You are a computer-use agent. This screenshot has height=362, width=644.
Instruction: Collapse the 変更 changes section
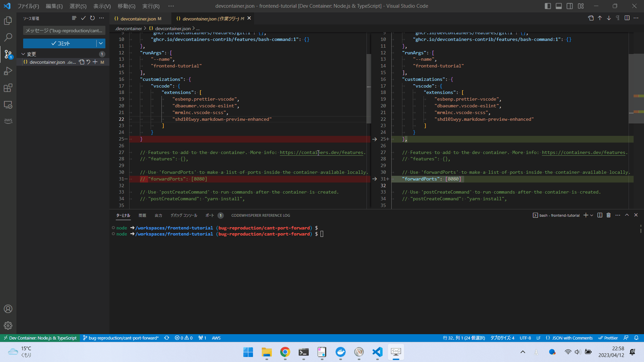pos(23,54)
